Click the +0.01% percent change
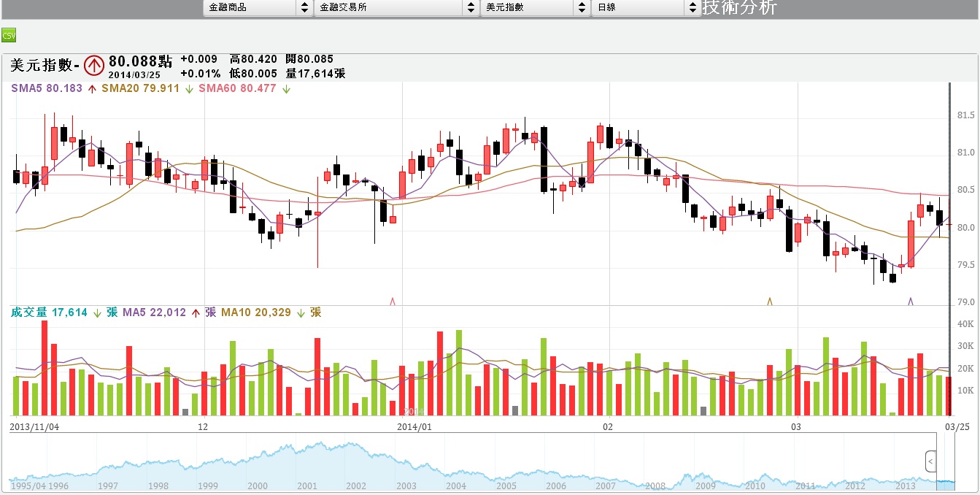The image size is (980, 495). [200, 73]
